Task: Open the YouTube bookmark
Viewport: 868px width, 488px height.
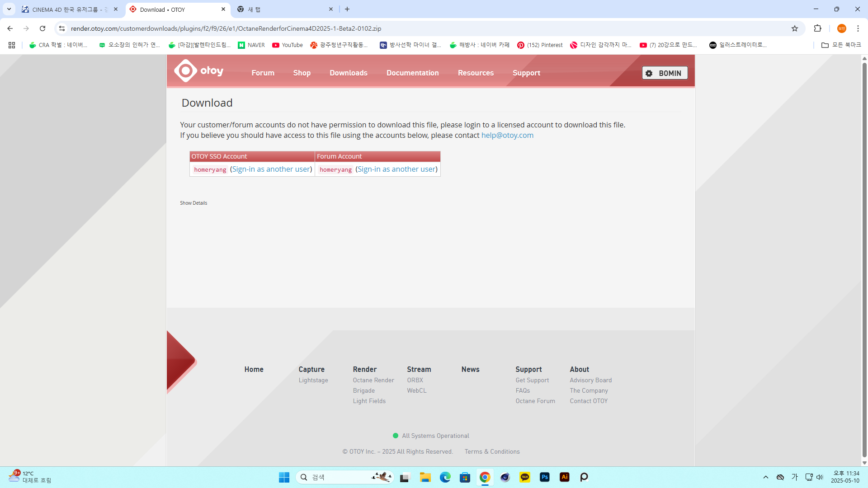Action: [288, 45]
